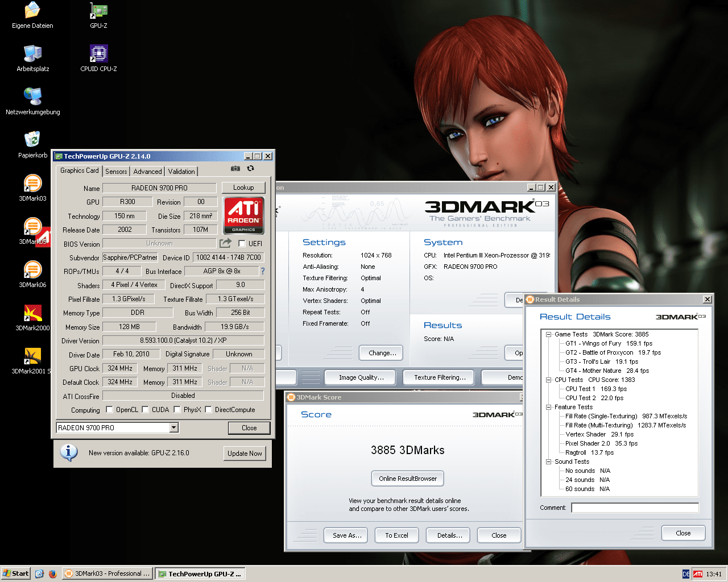The width and height of the screenshot is (728, 582).
Task: Open the Netzwerkumgebung desktop icon
Action: coord(32,102)
